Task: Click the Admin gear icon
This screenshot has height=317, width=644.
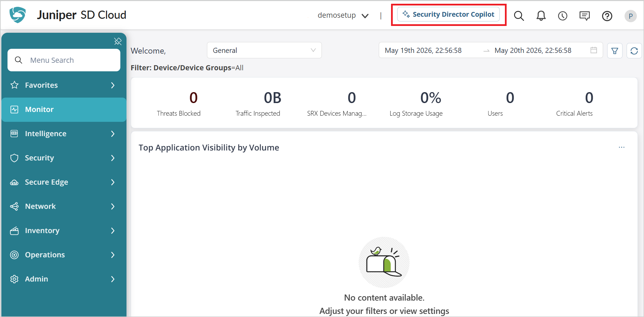Action: [x=14, y=279]
